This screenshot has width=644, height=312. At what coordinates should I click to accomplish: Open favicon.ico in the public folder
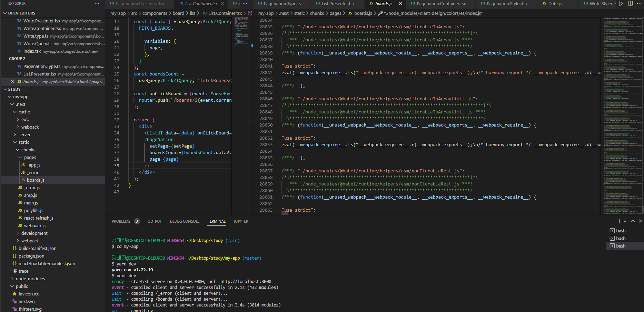[53, 294]
